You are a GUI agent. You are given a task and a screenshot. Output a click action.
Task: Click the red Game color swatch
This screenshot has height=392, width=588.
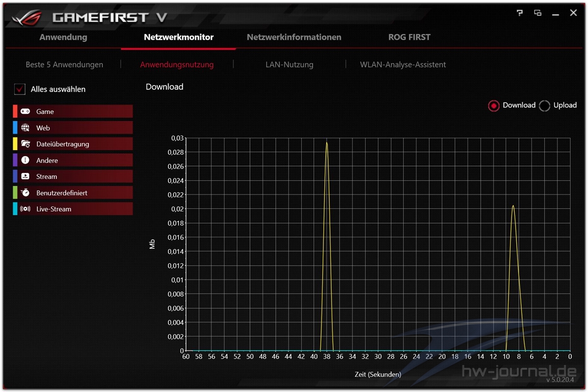(x=15, y=111)
